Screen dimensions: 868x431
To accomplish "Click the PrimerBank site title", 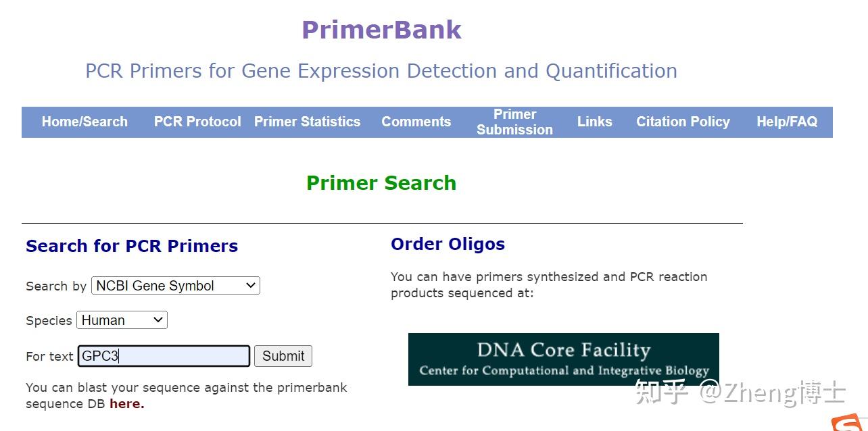I will [x=381, y=29].
